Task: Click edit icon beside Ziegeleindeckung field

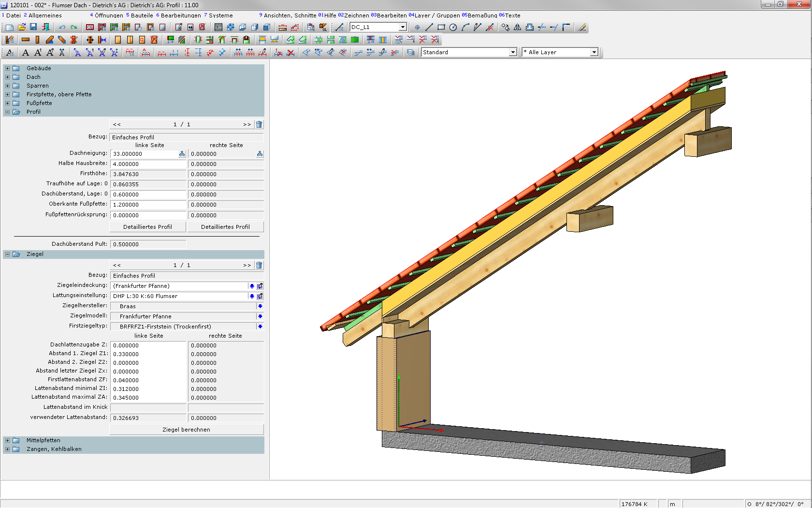Action: click(260, 286)
